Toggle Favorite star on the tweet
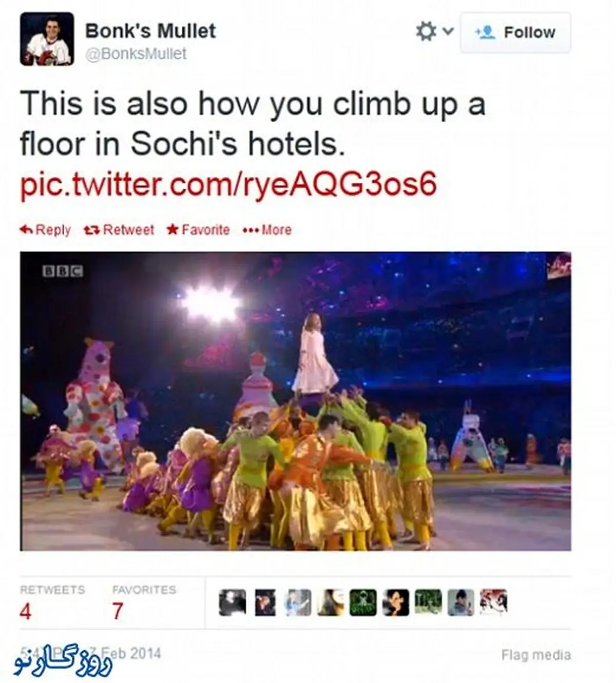The image size is (616, 683). click(198, 230)
